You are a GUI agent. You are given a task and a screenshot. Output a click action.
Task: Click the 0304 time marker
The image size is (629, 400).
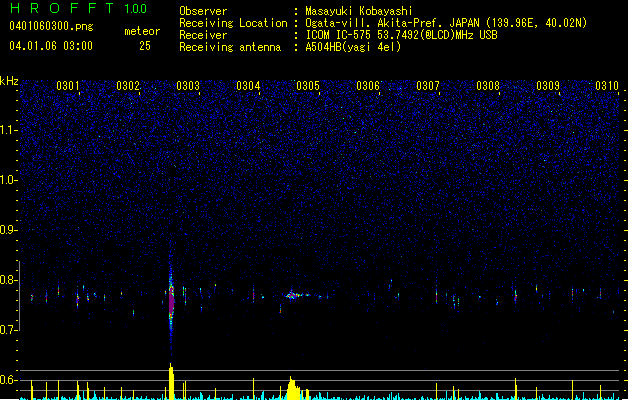(x=248, y=86)
